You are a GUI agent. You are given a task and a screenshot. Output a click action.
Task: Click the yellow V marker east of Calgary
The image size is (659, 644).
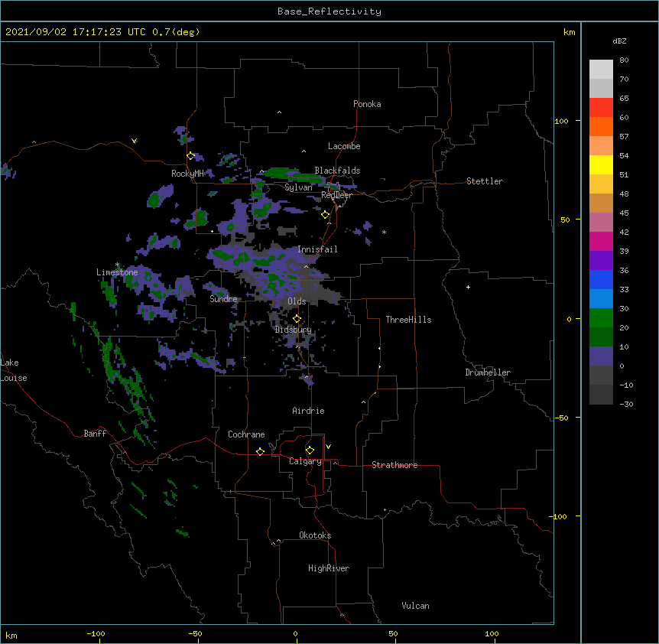(328, 447)
